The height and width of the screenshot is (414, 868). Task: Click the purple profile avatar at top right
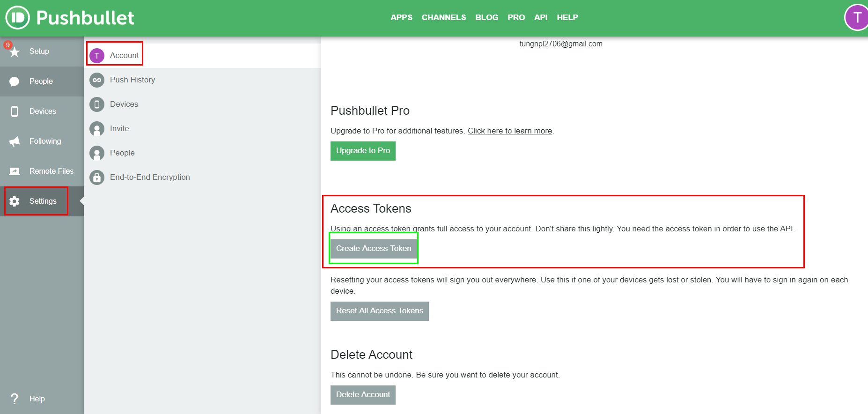pos(857,18)
